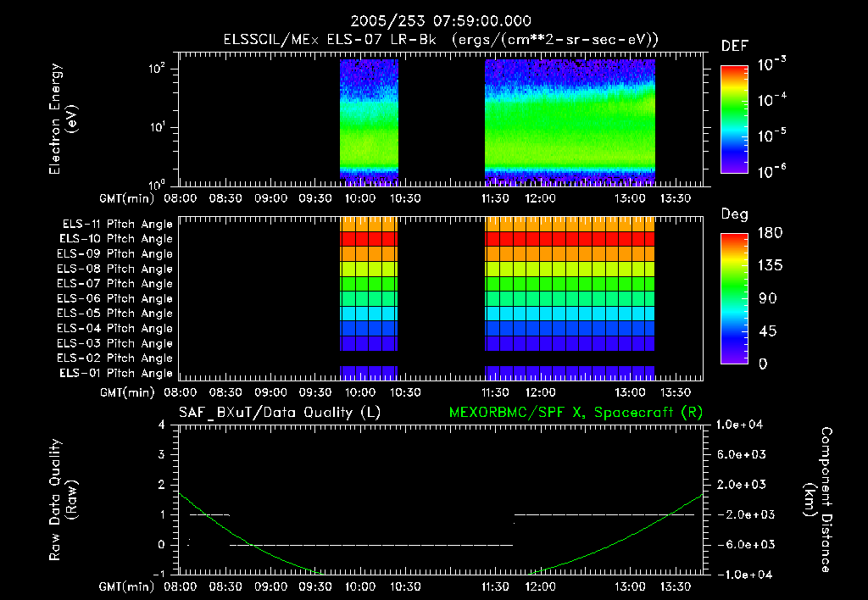Viewport: 868px width, 600px height.
Task: Click the green MEXORBMC/SPF X, Spacecraft (R) label
Action: [x=576, y=413]
